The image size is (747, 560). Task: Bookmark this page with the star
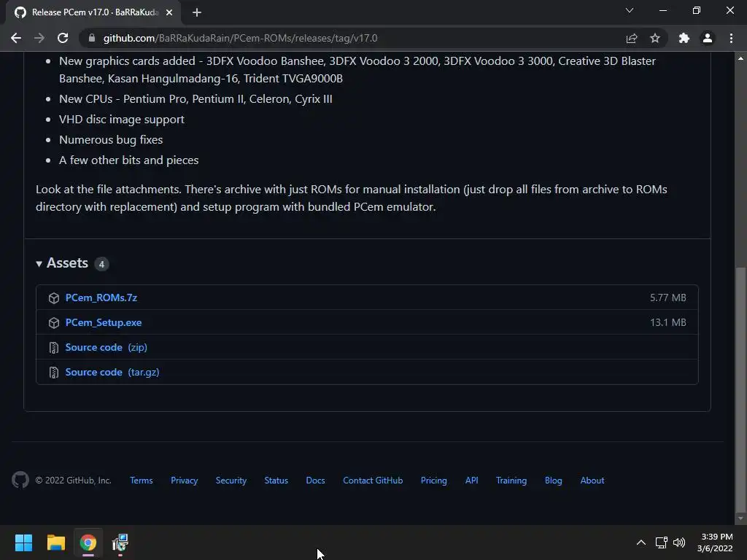[x=655, y=38]
